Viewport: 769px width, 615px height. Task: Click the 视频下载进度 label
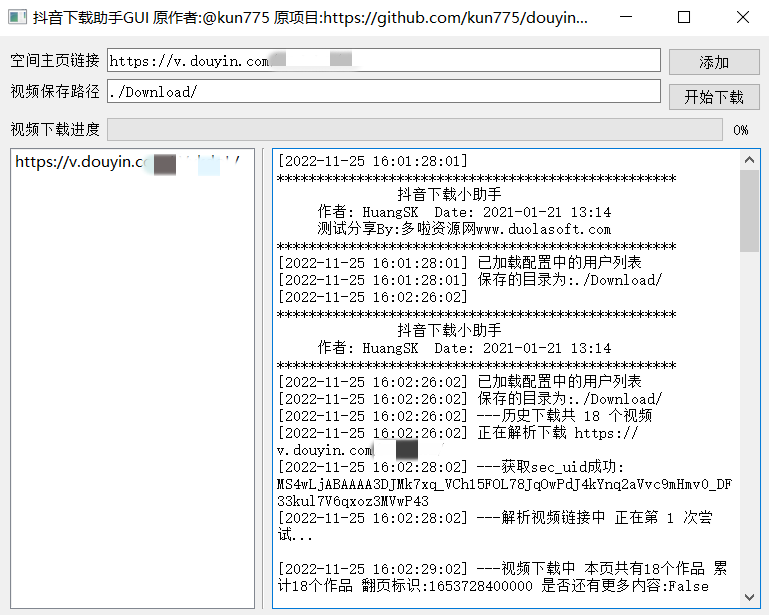tap(55, 129)
